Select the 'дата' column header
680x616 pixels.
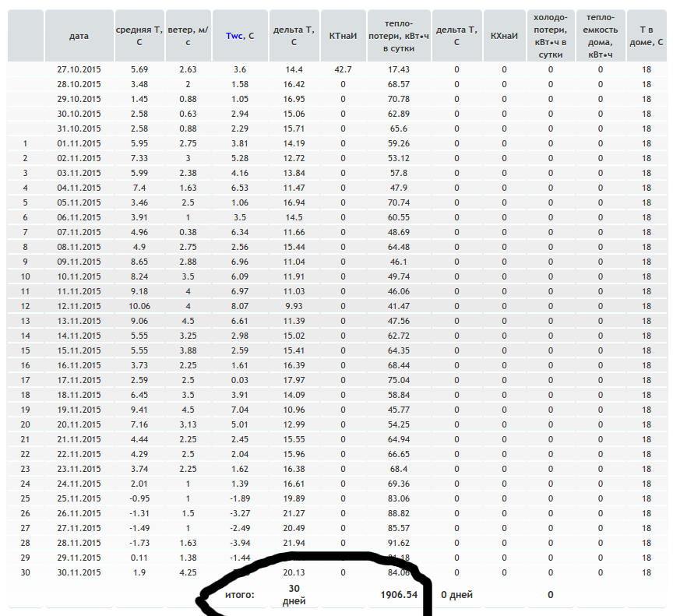[x=79, y=36]
